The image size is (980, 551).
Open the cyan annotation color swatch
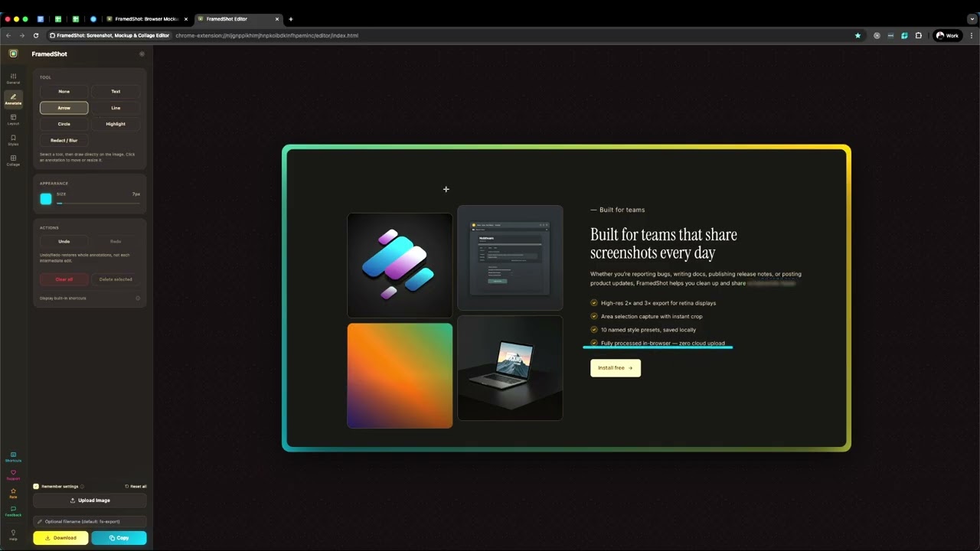pos(46,199)
